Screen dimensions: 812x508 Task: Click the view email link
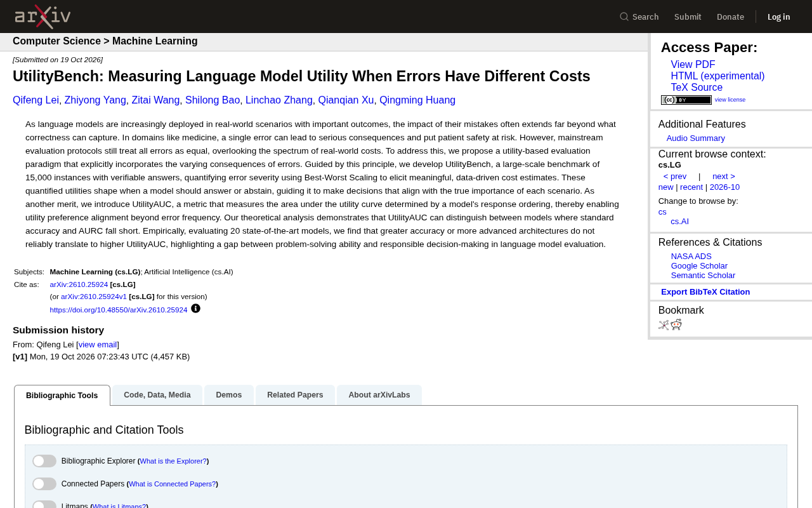pyautogui.click(x=98, y=345)
